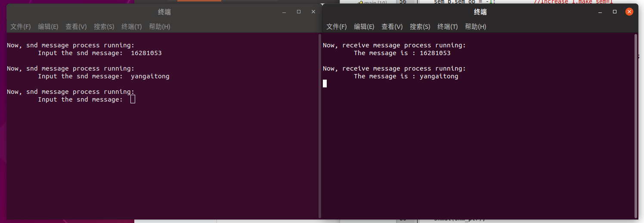Close the right terminal with orange button
This screenshot has width=644, height=223.
coord(629,12)
